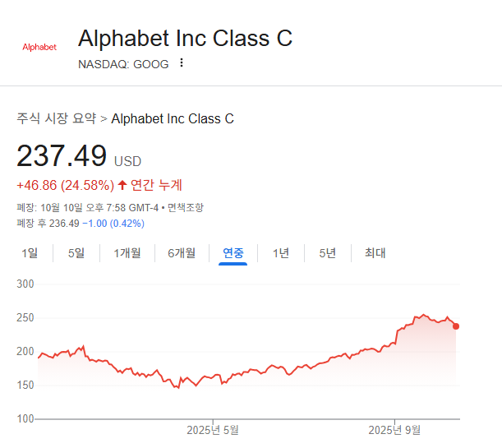Click the 237.49 stock price

pos(62,155)
